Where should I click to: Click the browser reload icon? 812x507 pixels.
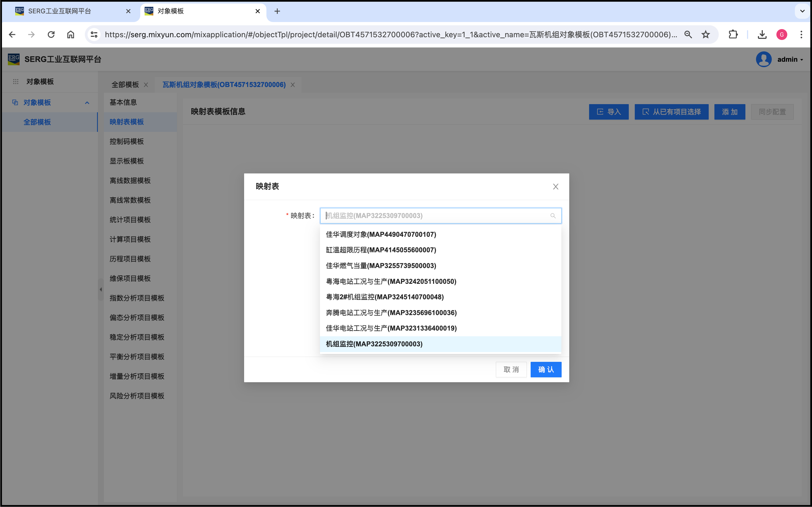click(x=51, y=35)
